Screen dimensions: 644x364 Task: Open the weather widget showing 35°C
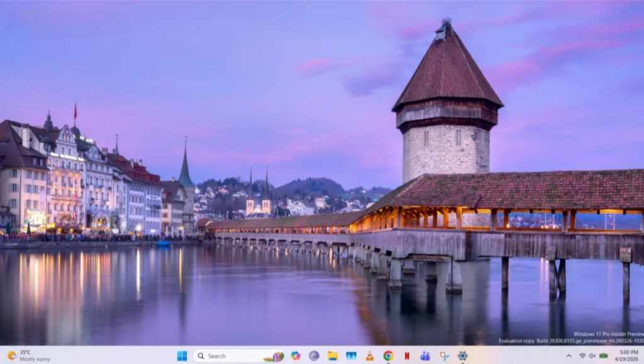[x=29, y=356]
